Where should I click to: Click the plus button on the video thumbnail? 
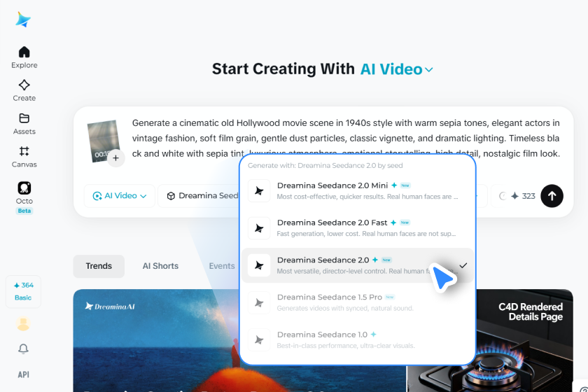point(116,158)
